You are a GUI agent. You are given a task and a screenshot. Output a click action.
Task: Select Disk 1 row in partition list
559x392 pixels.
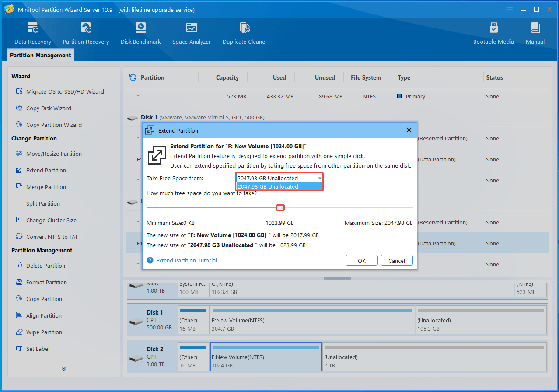pos(337,117)
